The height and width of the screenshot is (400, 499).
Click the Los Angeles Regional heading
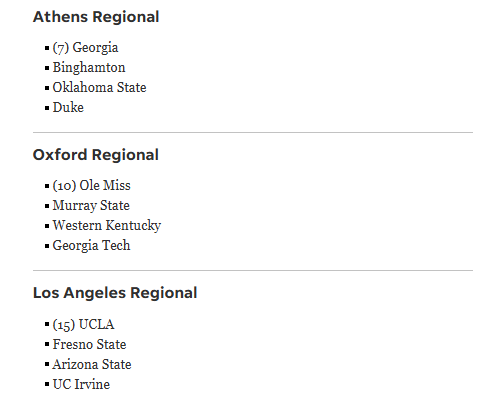[x=115, y=293]
